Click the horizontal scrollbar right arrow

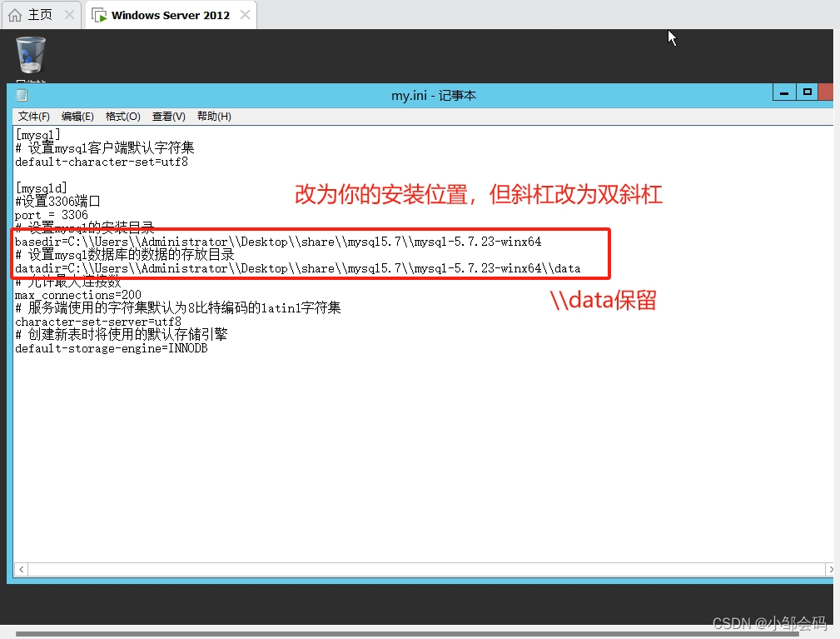click(830, 569)
